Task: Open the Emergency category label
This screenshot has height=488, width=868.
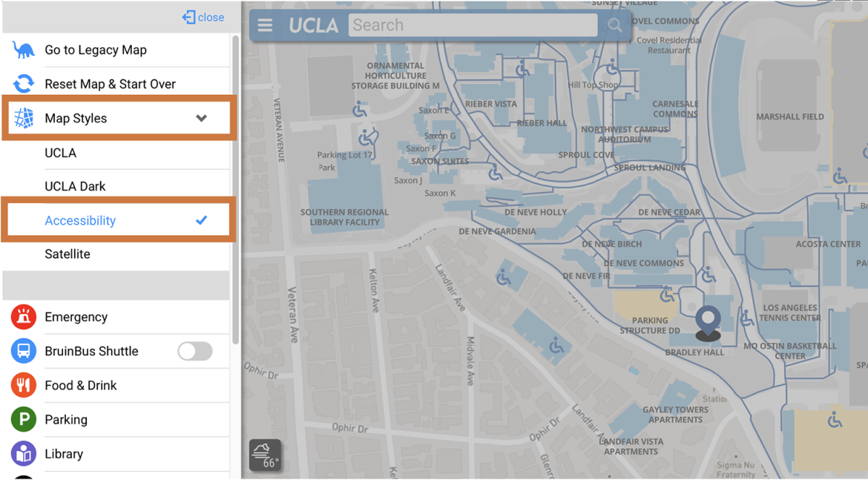Action: 76,317
